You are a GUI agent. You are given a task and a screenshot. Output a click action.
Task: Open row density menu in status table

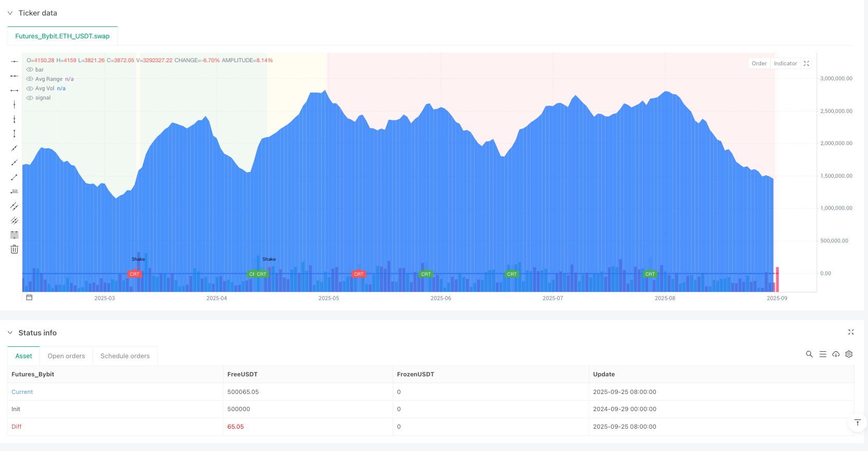pyautogui.click(x=822, y=354)
